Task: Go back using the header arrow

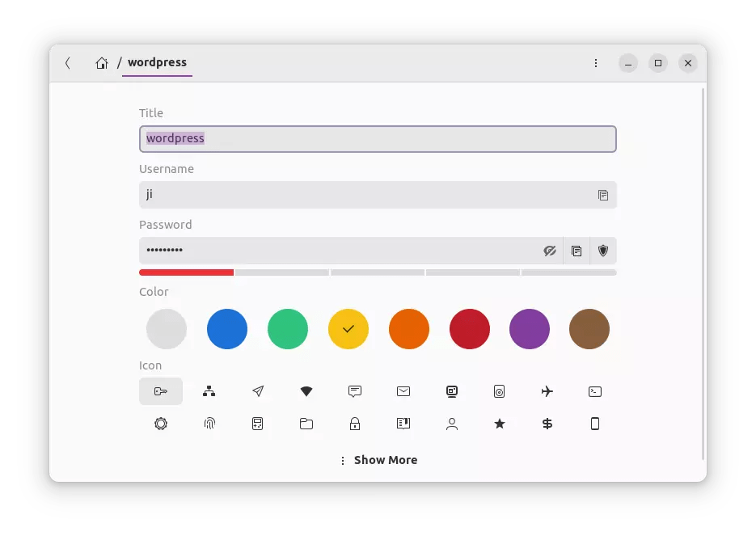Action: (67, 63)
